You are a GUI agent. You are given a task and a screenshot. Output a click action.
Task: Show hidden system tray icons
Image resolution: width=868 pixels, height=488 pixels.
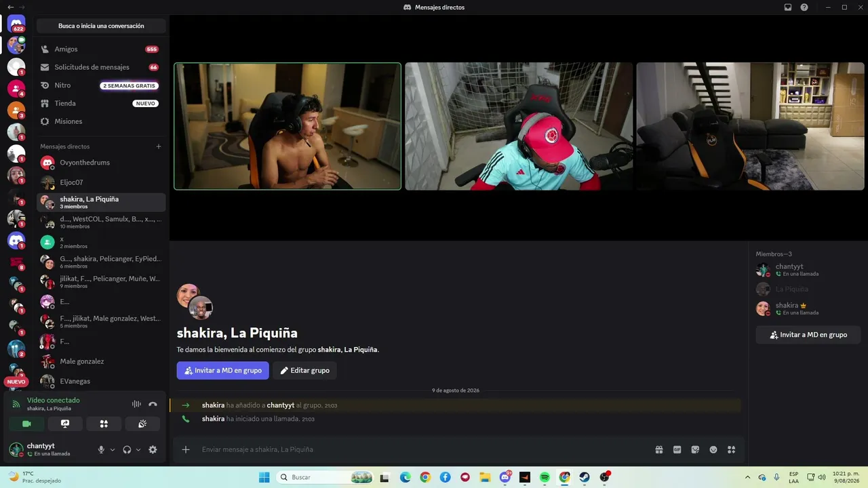pos(747,477)
